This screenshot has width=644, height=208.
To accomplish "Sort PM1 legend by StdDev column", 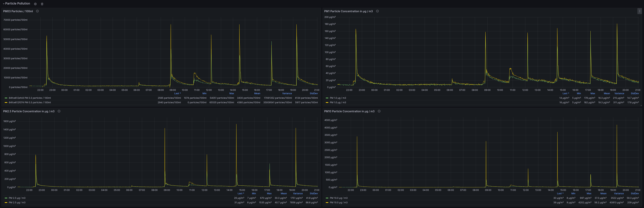I will pos(635,93).
